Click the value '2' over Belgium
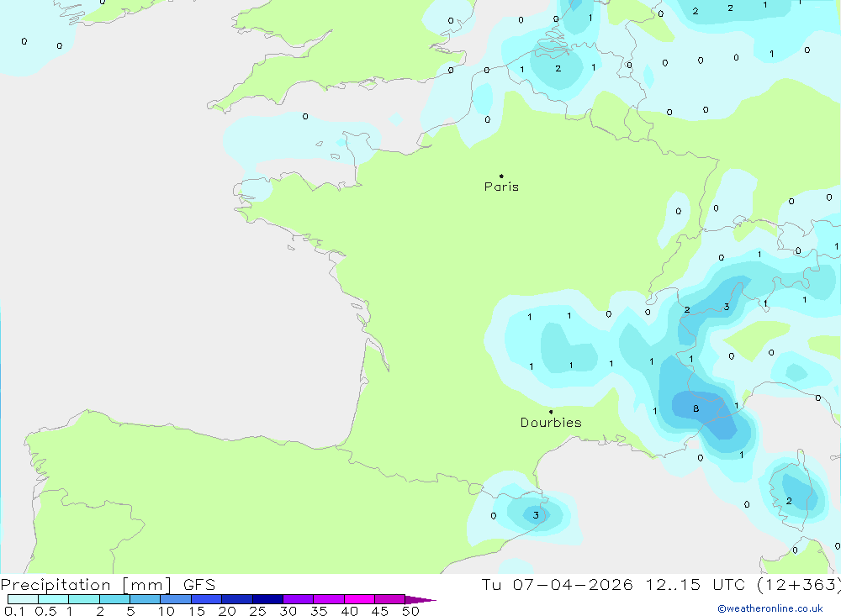Viewport: 841px width, 616px height. (558, 68)
